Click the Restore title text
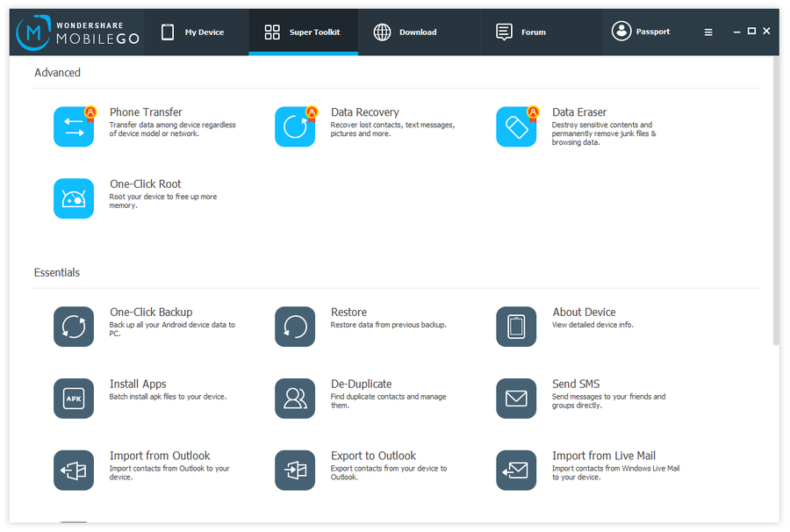The width and height of the screenshot is (790, 532). click(x=348, y=313)
